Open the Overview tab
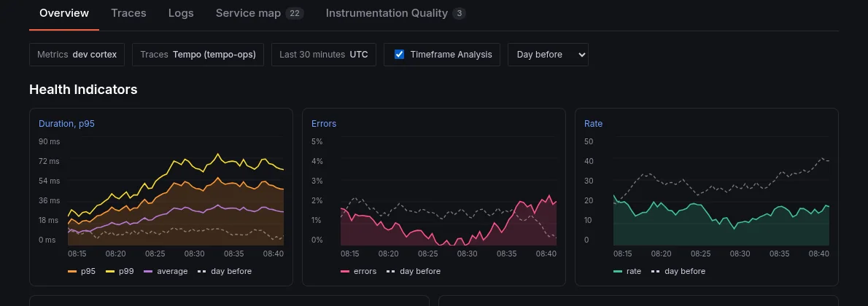Screen dimensions: 868x306 (64, 13)
